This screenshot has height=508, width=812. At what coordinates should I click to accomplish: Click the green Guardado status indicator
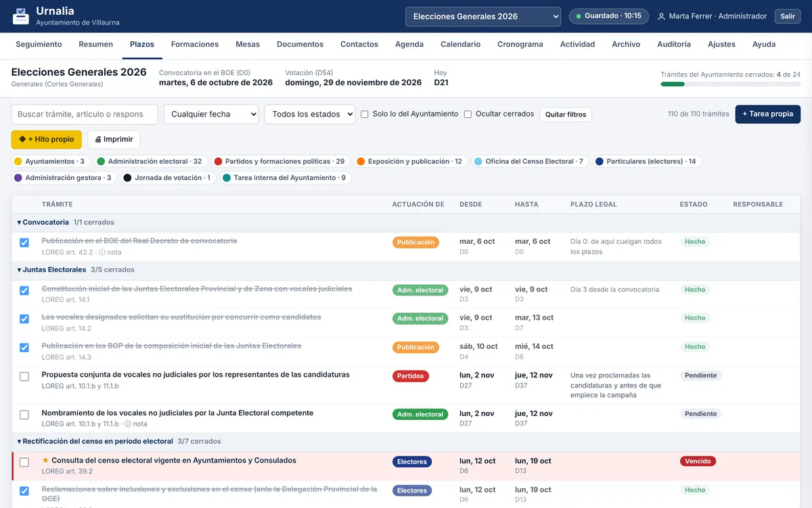pos(608,16)
